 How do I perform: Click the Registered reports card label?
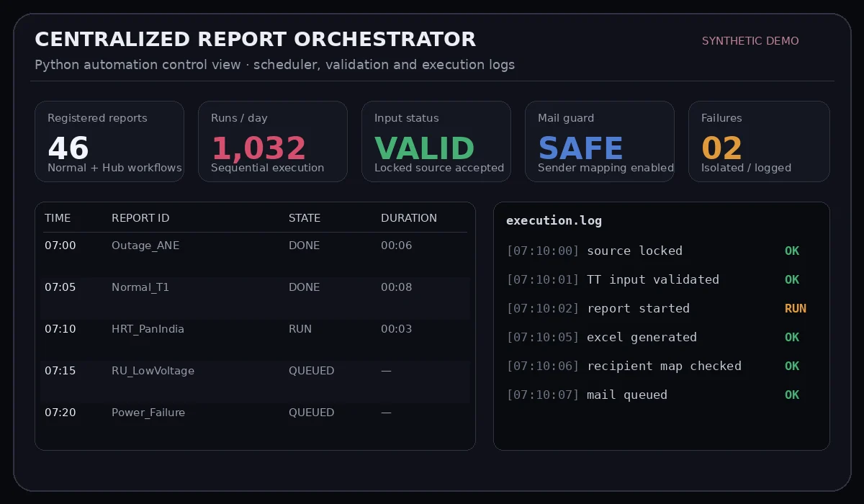(x=97, y=118)
